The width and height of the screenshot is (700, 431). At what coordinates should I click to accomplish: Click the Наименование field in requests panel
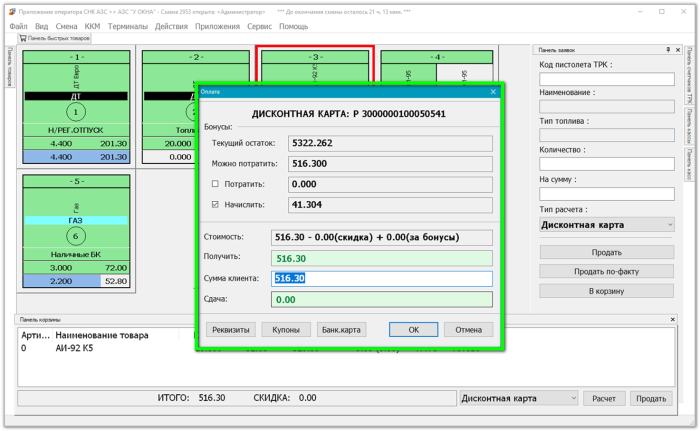pyautogui.click(x=607, y=107)
